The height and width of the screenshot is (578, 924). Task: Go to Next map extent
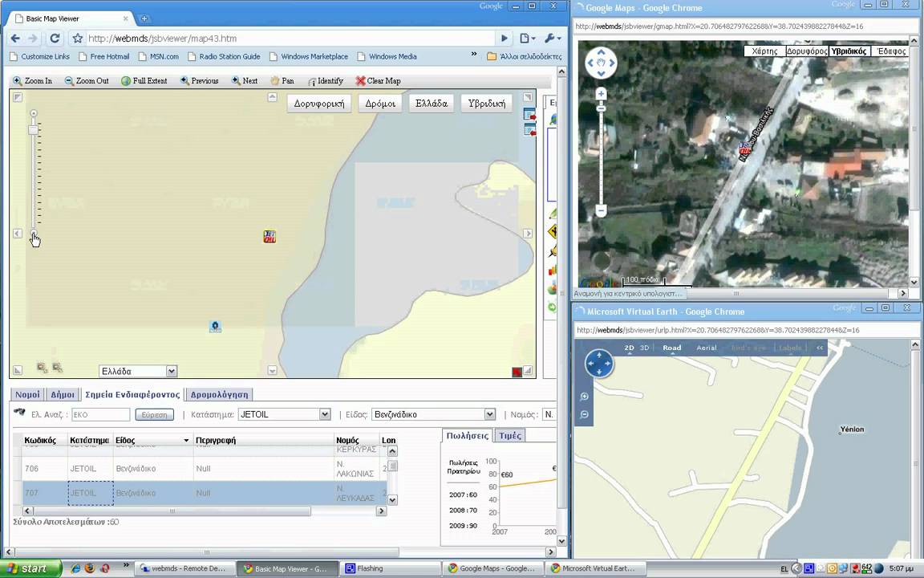245,81
